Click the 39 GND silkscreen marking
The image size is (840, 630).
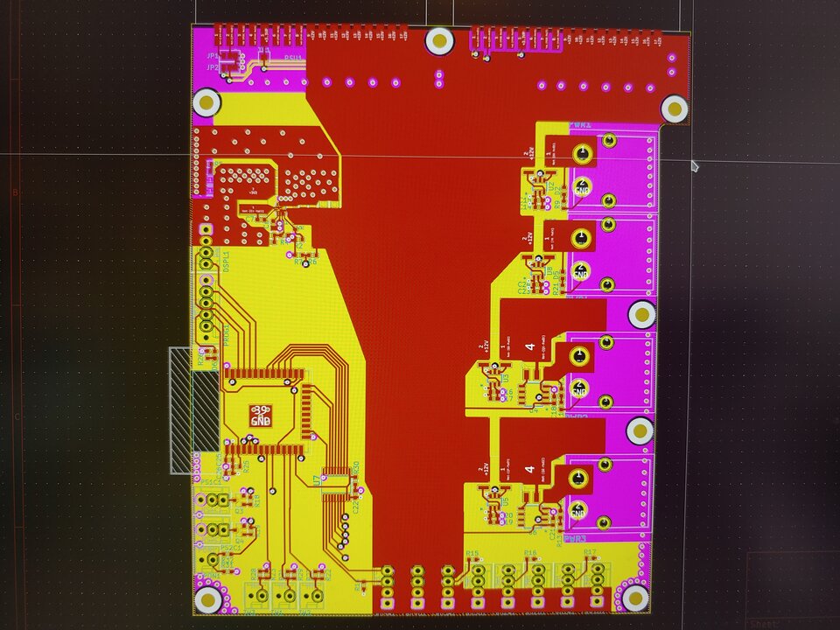click(x=260, y=415)
